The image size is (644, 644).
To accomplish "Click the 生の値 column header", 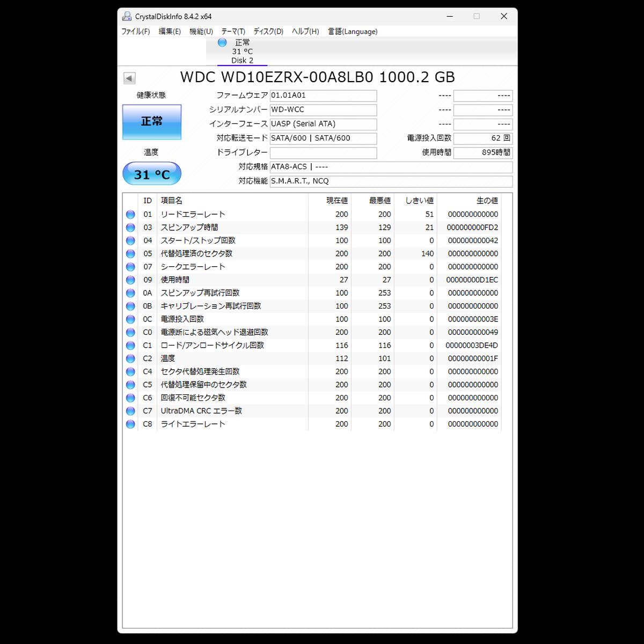I will pos(486,201).
